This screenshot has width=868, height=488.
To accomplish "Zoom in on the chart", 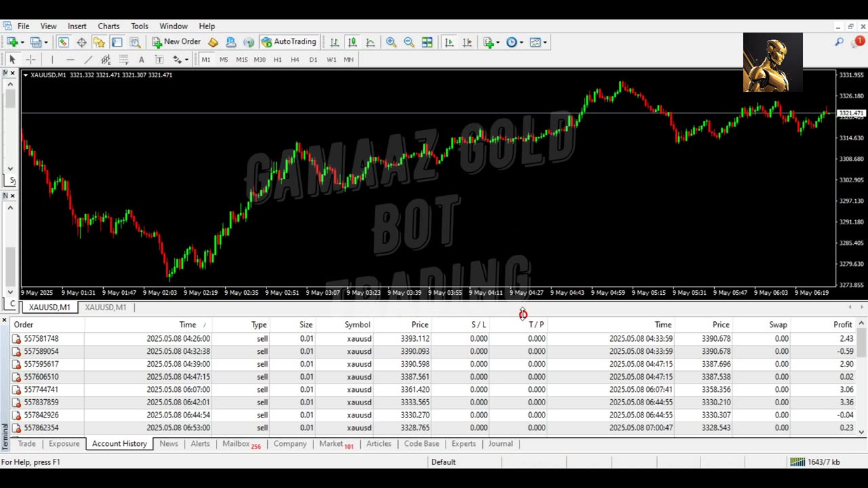I will tap(391, 42).
